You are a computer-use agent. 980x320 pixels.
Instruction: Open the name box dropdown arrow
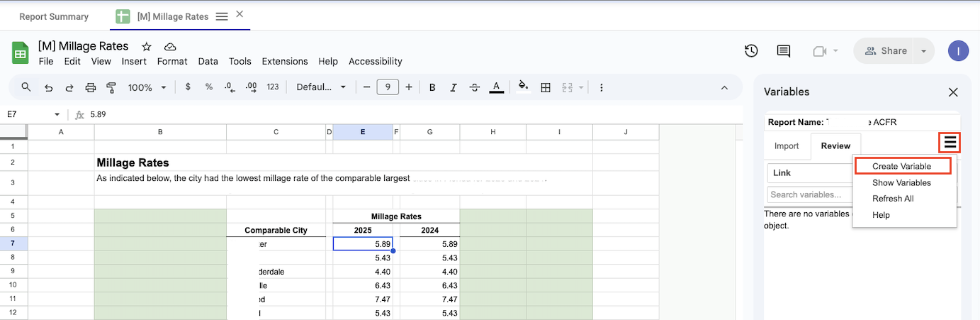tap(57, 114)
